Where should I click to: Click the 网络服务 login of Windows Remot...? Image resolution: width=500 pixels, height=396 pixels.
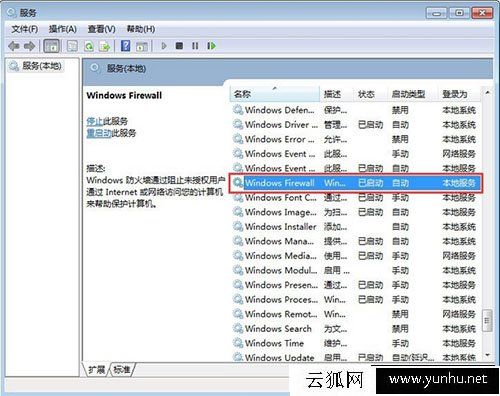459,314
